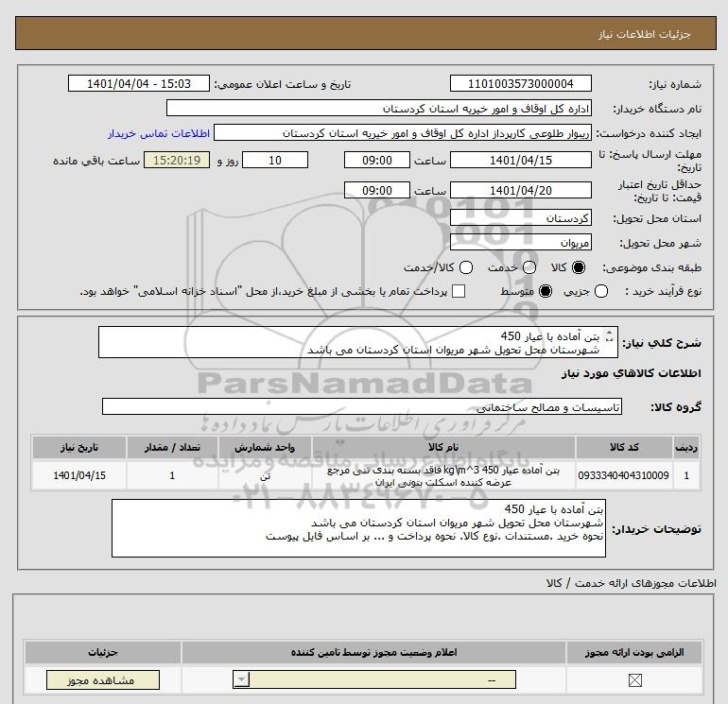This screenshot has height=704, width=728.
Task: Click the اطلاعات مجوزهای ارائه خدمت / کالا heading
Action: [x=632, y=583]
